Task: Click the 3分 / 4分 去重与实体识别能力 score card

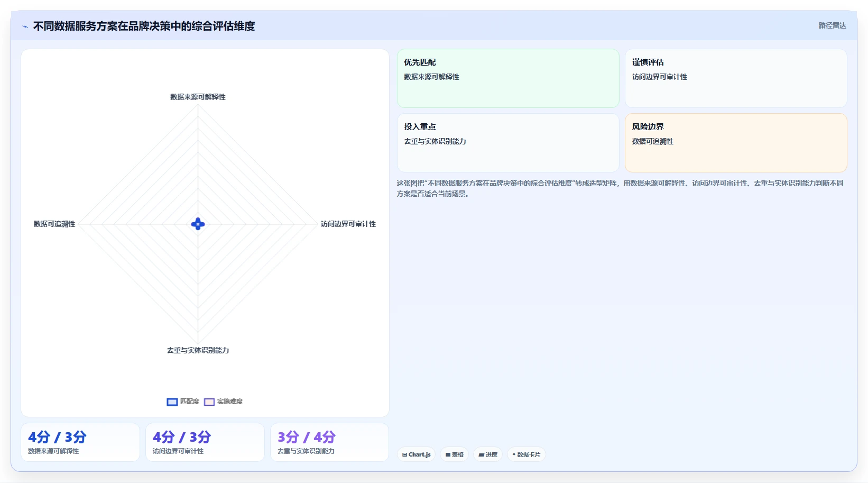Action: (330, 442)
